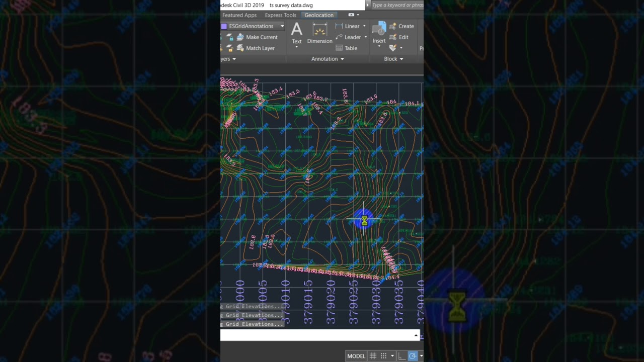Select the 379025 easting grid label
The height and width of the screenshot is (362, 644).
pyautogui.click(x=354, y=302)
